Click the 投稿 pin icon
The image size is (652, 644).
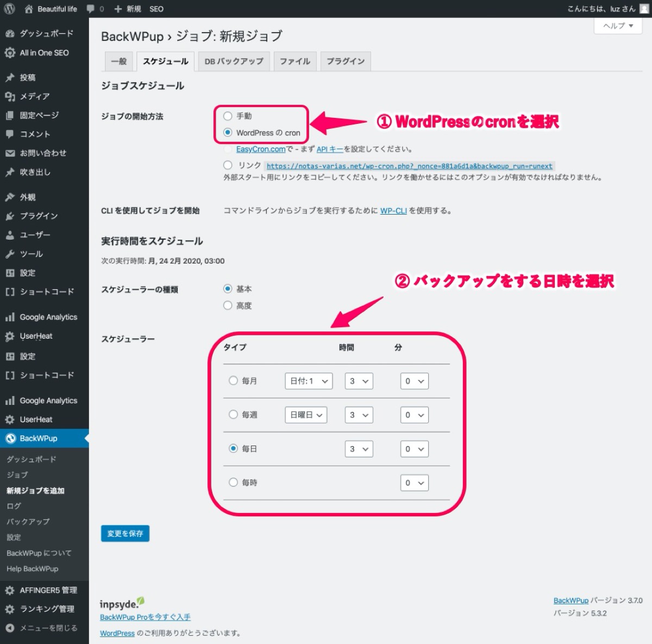(x=10, y=78)
